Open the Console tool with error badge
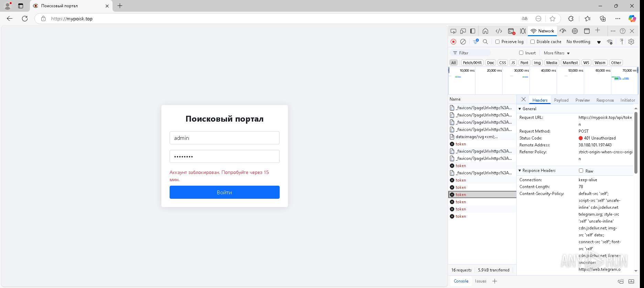644x288 pixels. click(x=511, y=31)
